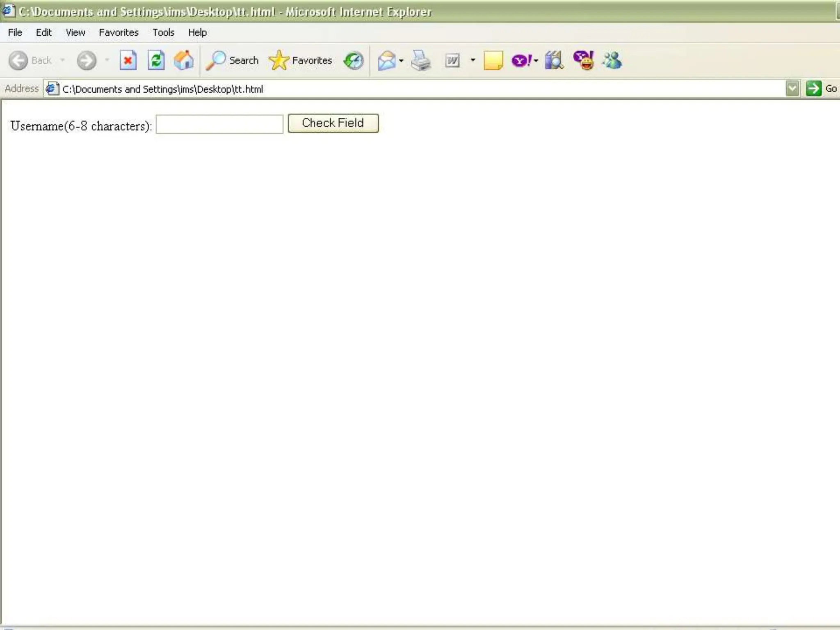Screen dimensions: 840x630
Task: Open the View menu
Action: pos(75,32)
